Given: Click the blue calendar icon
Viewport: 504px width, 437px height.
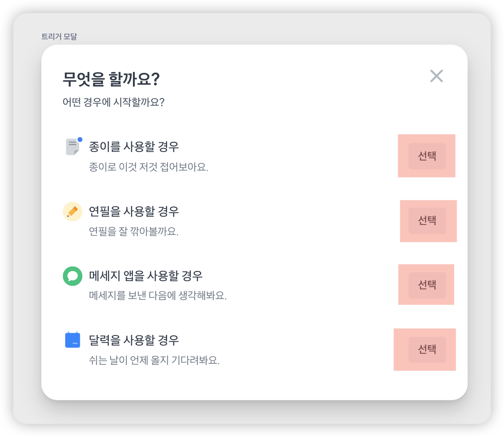Looking at the screenshot, I should click(x=73, y=340).
